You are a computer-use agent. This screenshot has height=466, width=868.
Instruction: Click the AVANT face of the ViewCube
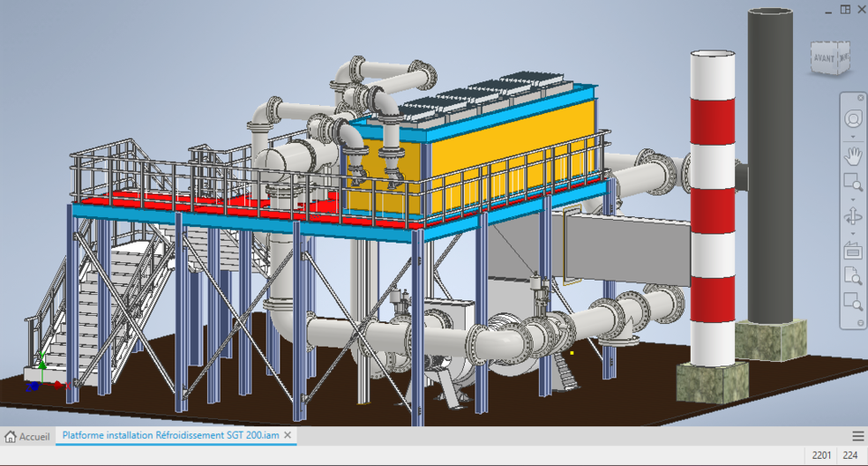tap(823, 58)
